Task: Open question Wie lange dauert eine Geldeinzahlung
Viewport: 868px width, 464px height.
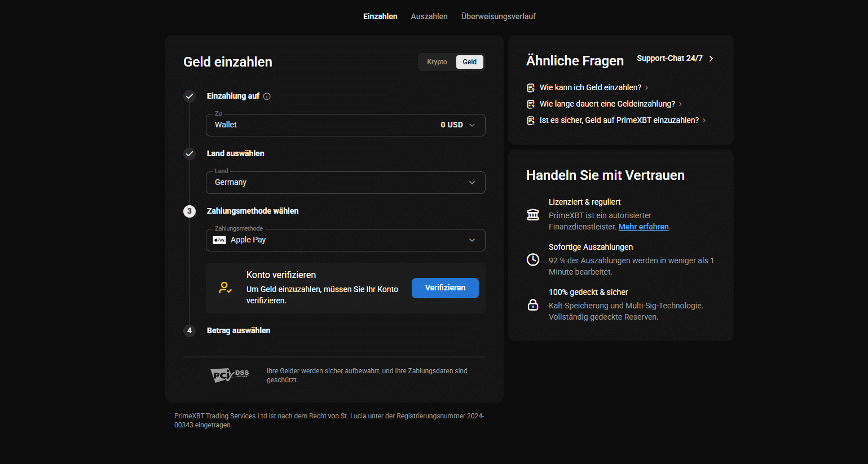Action: pyautogui.click(x=607, y=104)
